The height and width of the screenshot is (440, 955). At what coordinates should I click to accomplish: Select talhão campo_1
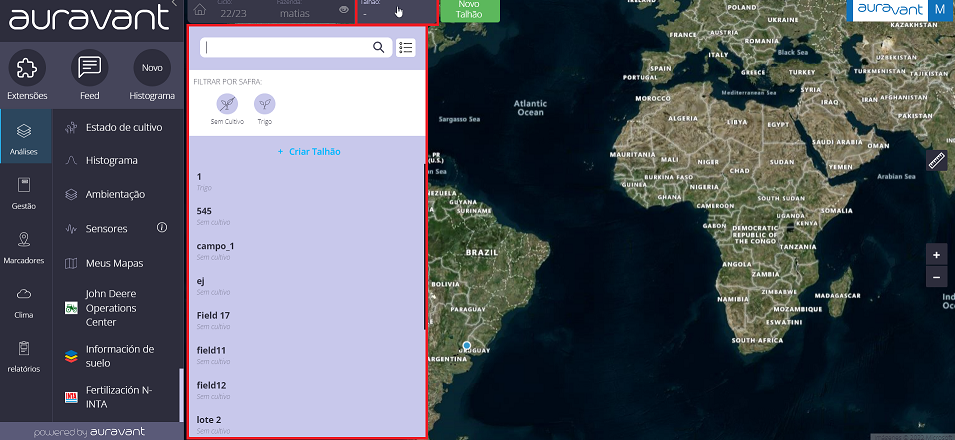(306, 251)
